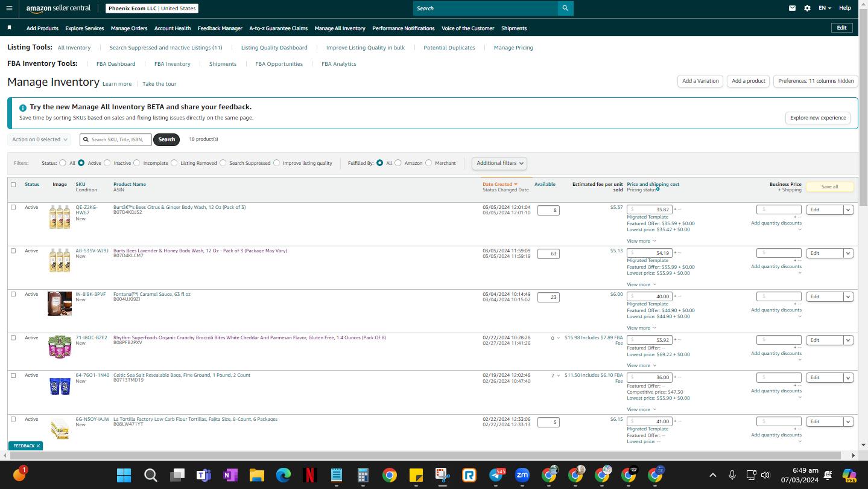Viewport: 868px width, 489px height.
Task: Open the Action on 0 selected dropdown
Action: tap(39, 139)
